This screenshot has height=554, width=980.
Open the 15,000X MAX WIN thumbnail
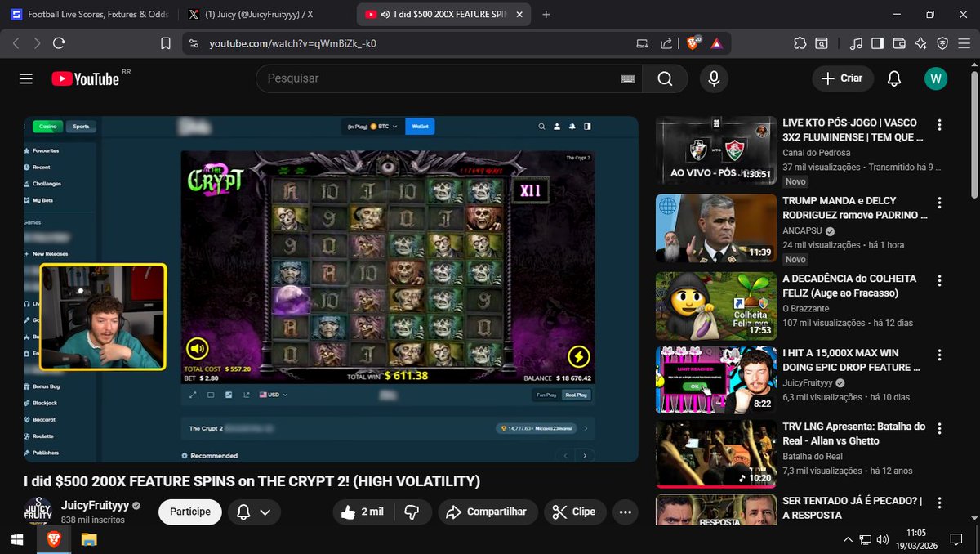[x=715, y=381]
